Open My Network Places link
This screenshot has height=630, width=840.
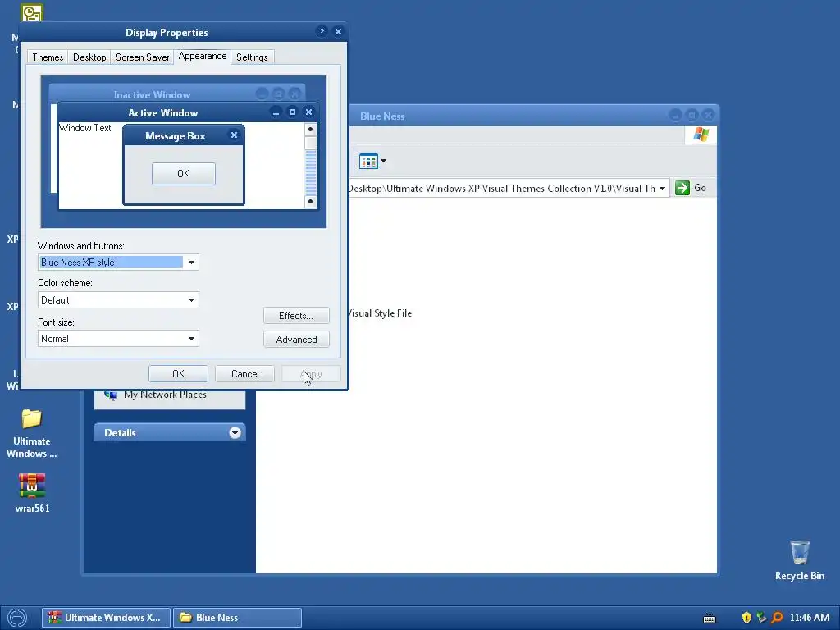[165, 395]
